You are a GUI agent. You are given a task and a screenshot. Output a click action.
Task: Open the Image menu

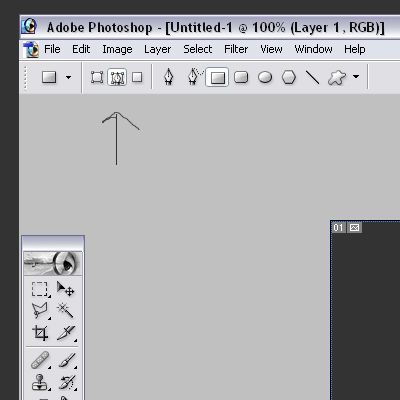pos(117,49)
